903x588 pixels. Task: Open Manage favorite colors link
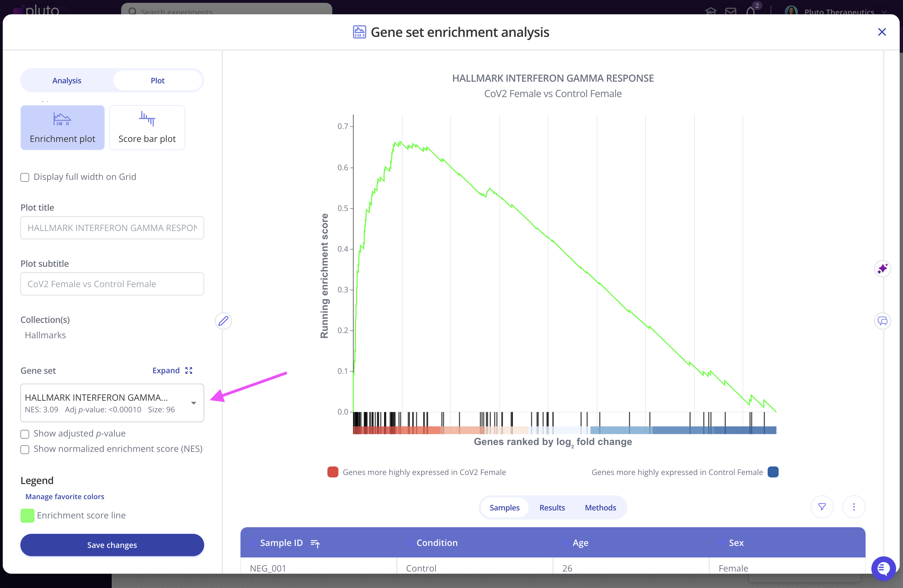(64, 497)
